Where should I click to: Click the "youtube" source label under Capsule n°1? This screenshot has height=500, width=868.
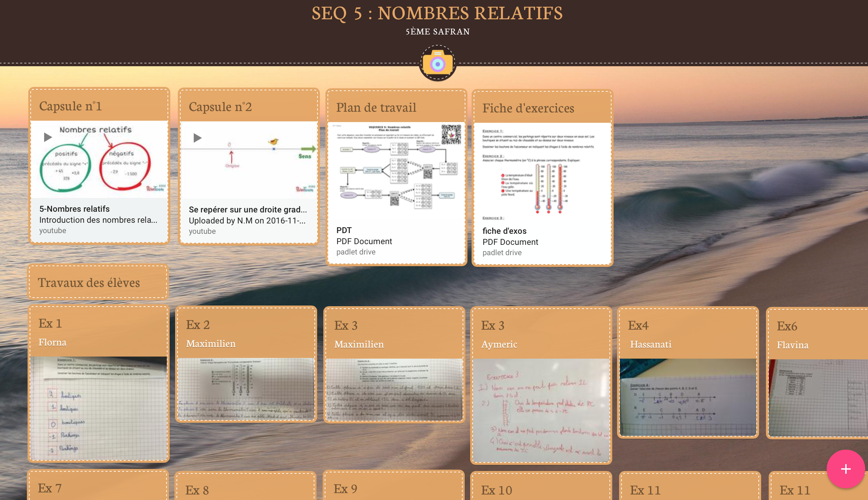pos(53,230)
